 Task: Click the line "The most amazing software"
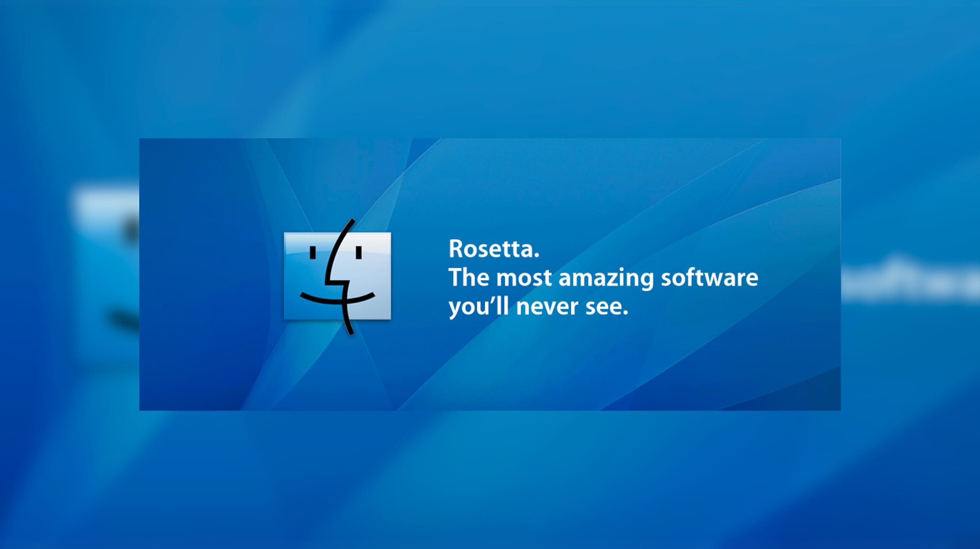(603, 278)
